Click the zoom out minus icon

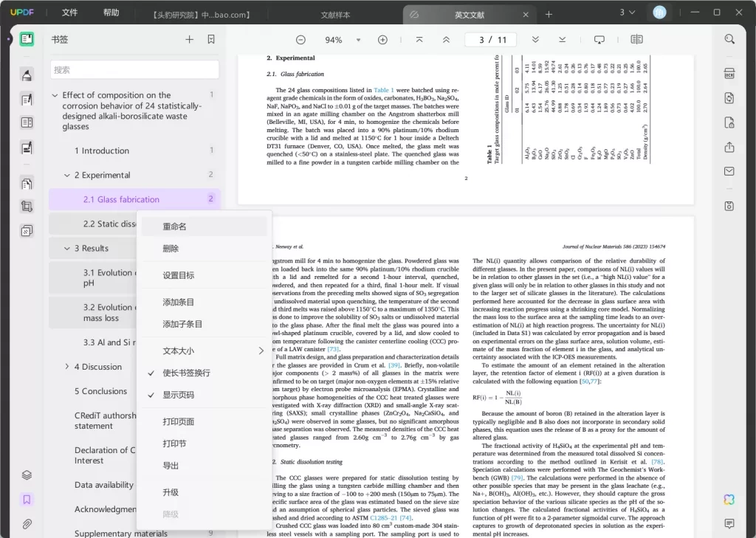click(300, 40)
